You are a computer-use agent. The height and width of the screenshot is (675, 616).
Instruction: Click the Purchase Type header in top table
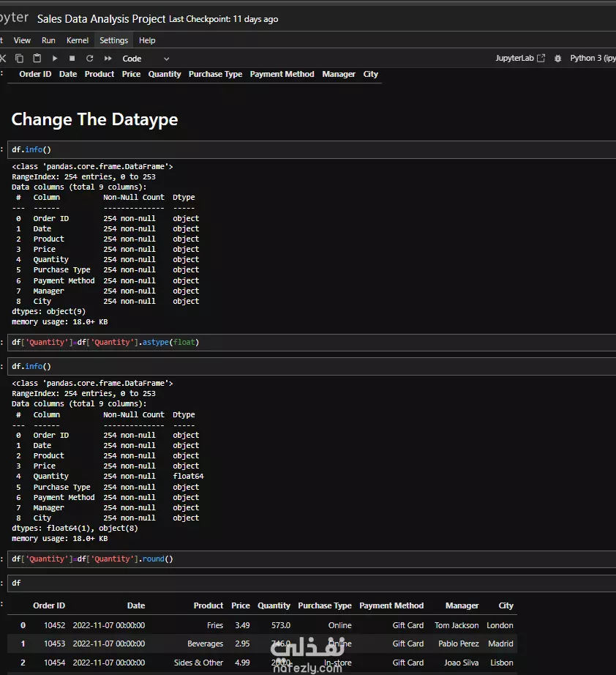[x=216, y=74]
